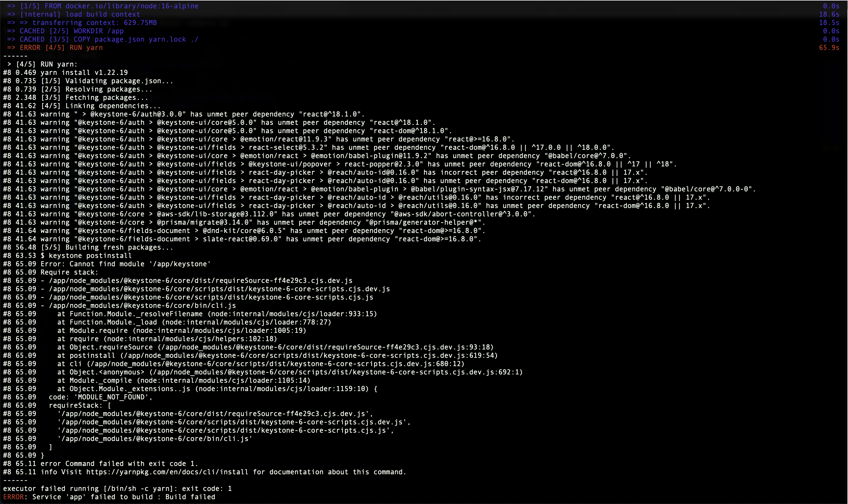Click 'at Object.<anonymous>' stack trace line
The image size is (848, 504).
(263, 372)
